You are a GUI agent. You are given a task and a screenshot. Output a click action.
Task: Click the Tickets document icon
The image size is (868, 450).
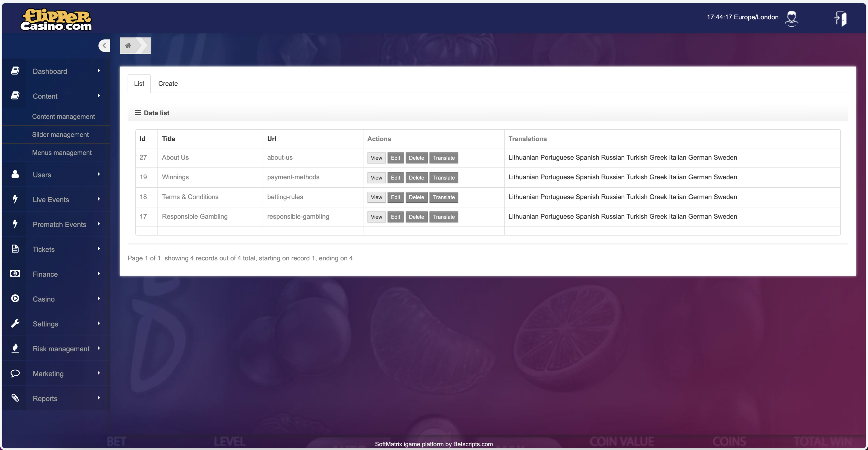(15, 249)
